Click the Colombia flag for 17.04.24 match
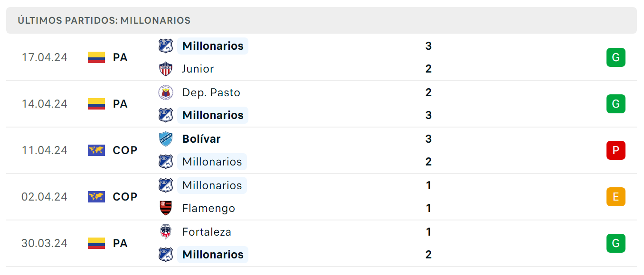The width and height of the screenshot is (644, 275). pyautogui.click(x=96, y=57)
